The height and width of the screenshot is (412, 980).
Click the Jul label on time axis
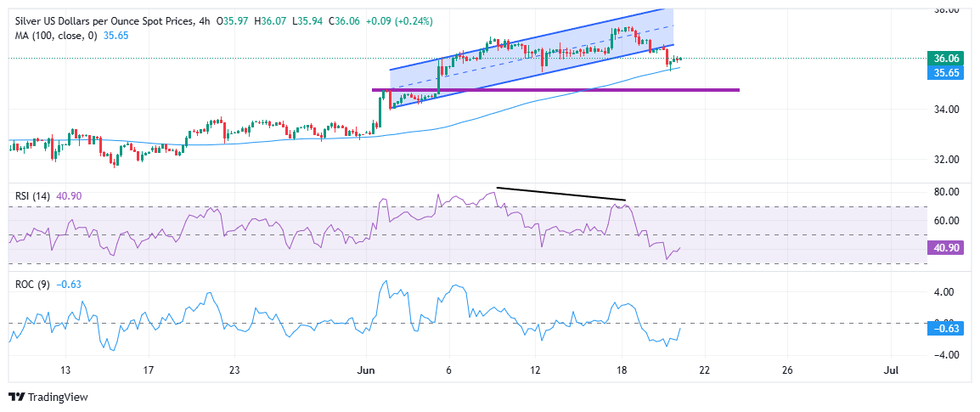click(x=891, y=370)
